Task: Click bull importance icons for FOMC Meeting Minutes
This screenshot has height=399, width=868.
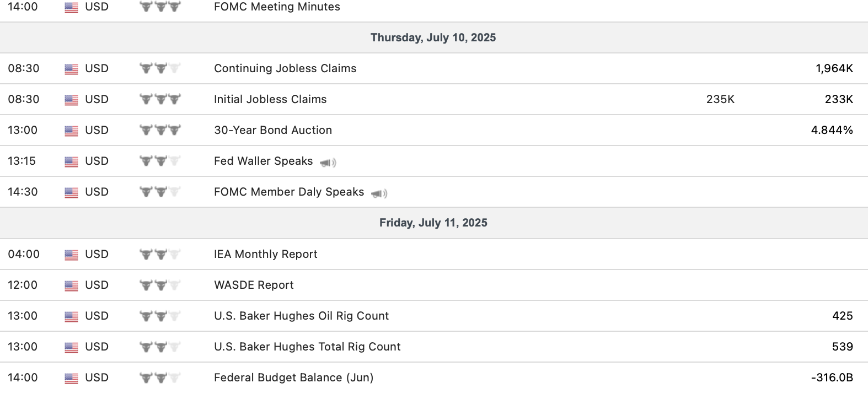Action: point(160,7)
